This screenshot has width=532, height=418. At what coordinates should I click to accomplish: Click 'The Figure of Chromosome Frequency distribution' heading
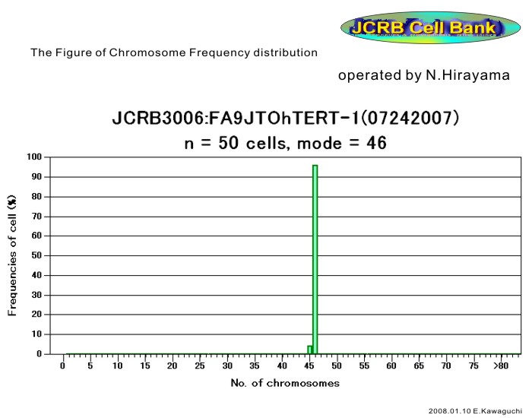coord(174,53)
